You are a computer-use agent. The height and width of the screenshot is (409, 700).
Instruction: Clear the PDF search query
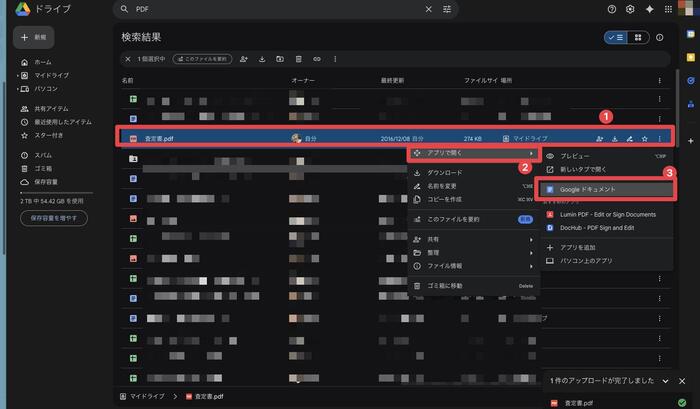[429, 9]
